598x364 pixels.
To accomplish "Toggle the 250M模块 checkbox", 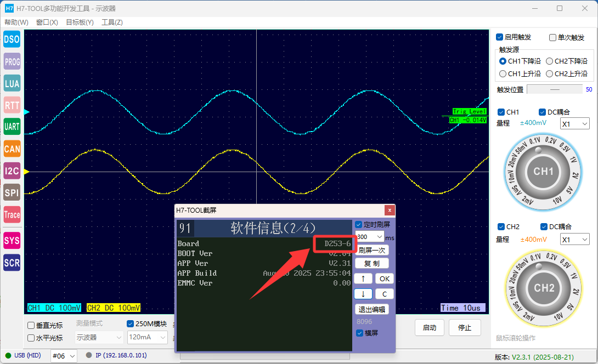I will click(x=131, y=323).
